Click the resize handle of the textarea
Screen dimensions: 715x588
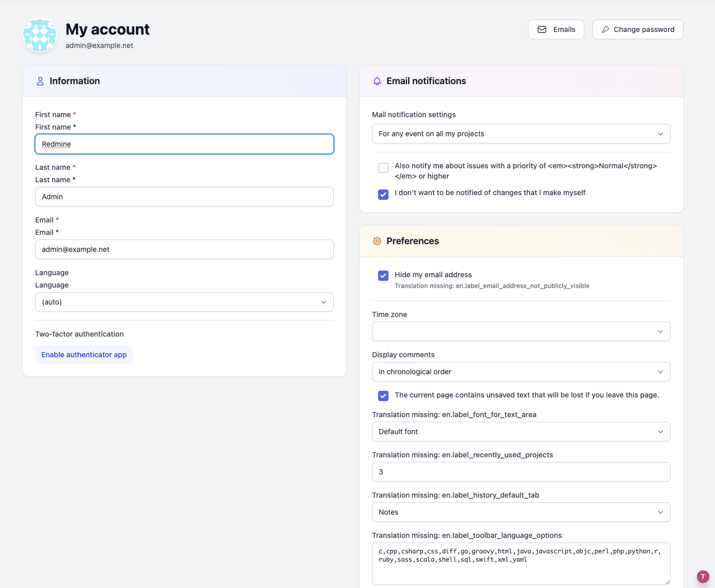(667, 581)
